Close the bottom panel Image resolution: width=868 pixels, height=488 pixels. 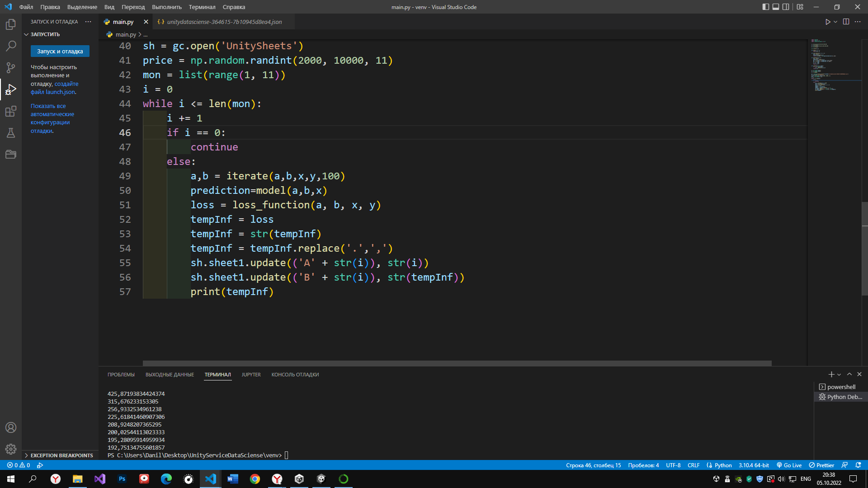[x=859, y=374]
